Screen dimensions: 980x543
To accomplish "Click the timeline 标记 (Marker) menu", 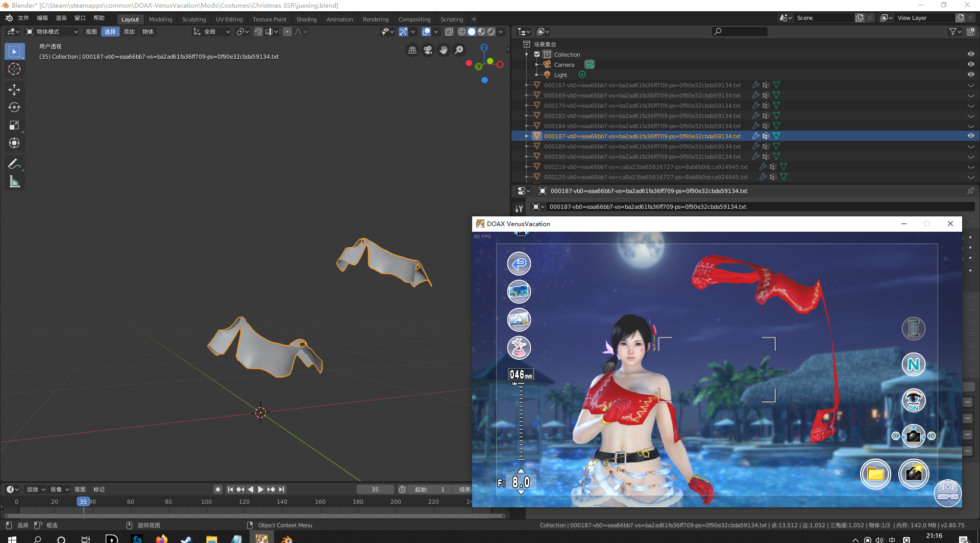I will coord(99,489).
